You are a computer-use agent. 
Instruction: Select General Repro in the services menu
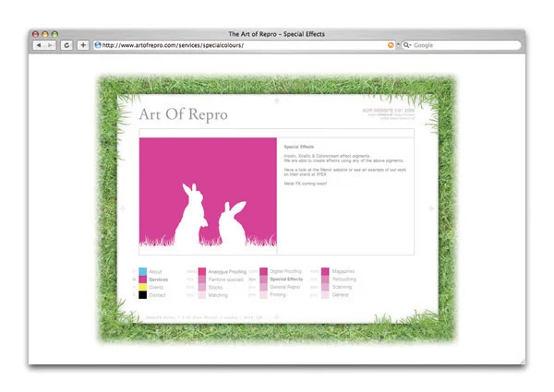click(284, 287)
